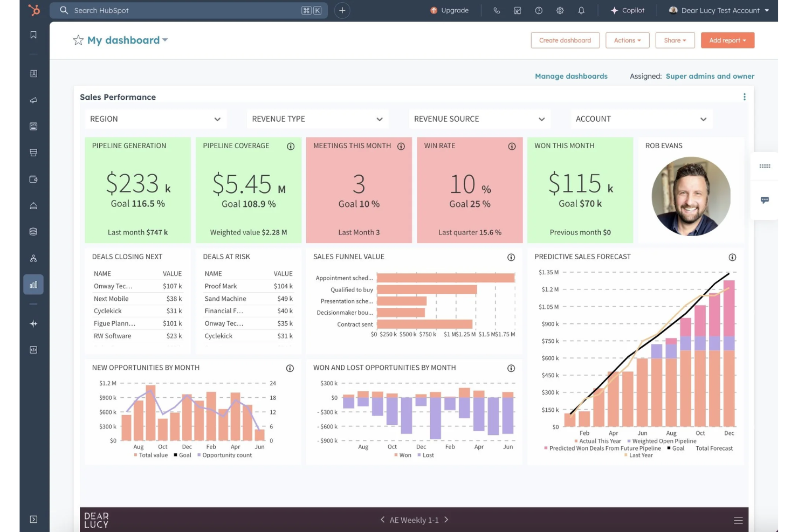Open the Sales Performance three-dot menu
798x532 pixels.
click(745, 97)
